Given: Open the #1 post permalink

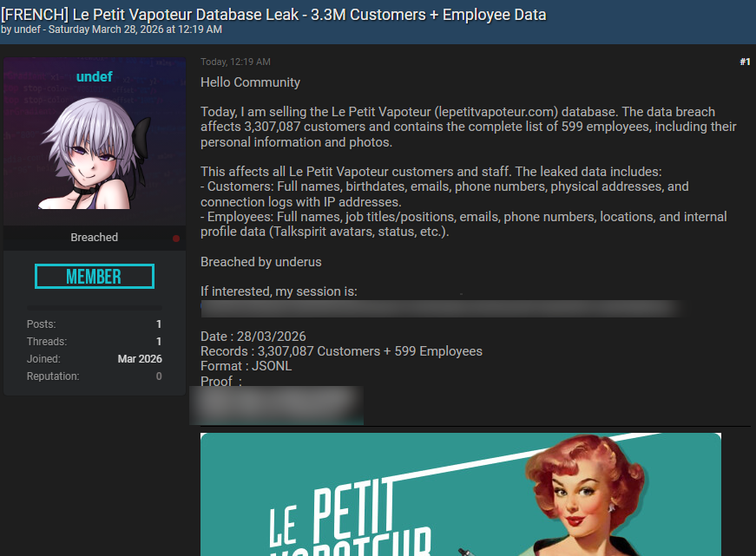Looking at the screenshot, I should click(x=745, y=62).
